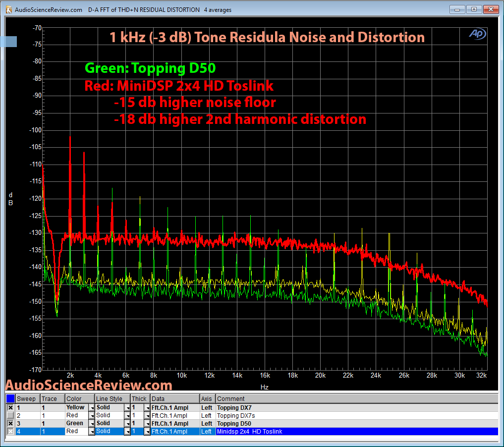
Task: Open Thick dropdown for Topping DX7s
Action: [x=147, y=415]
